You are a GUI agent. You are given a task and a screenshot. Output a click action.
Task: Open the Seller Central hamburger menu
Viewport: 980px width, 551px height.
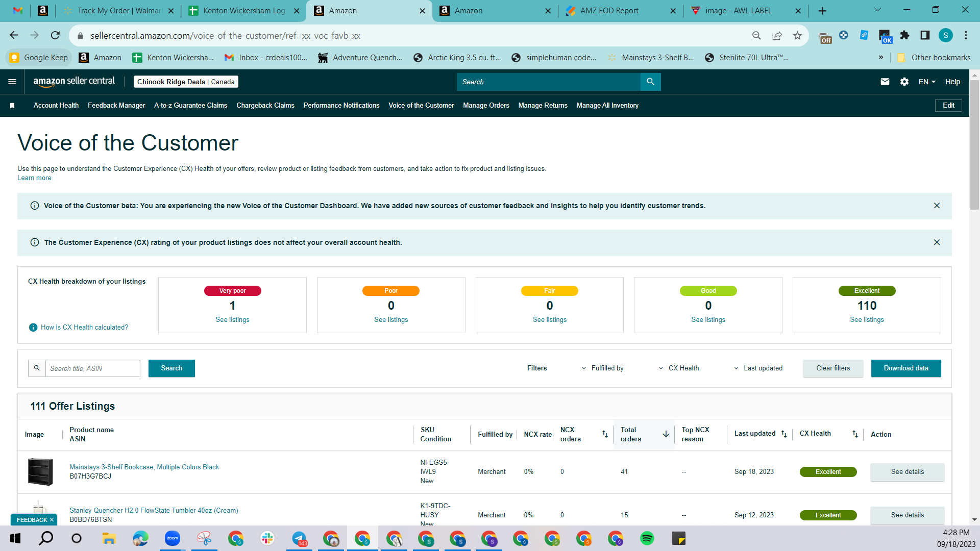[12, 82]
